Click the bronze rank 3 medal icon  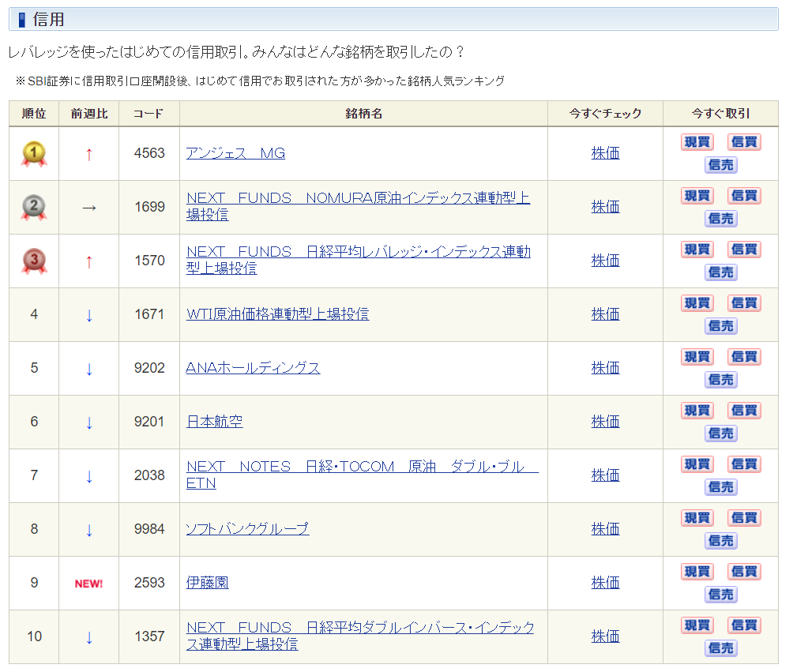(34, 261)
